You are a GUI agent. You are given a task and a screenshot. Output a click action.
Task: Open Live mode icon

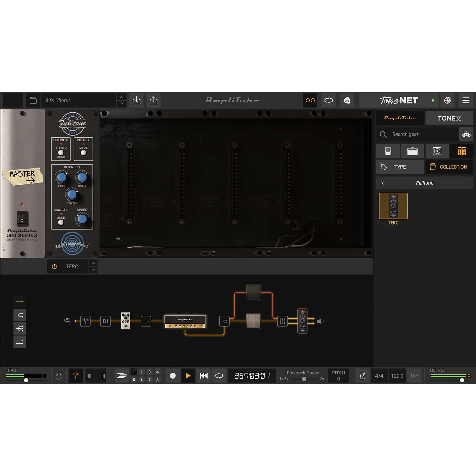[x=347, y=100]
